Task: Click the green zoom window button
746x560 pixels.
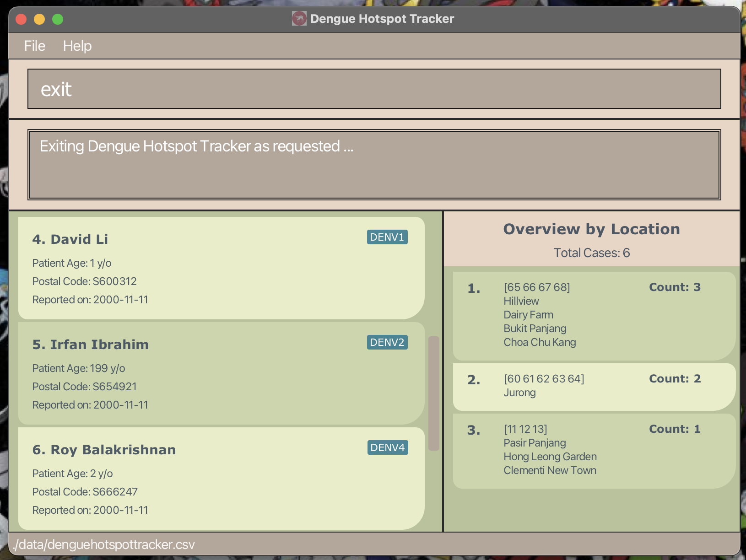Action: click(58, 19)
